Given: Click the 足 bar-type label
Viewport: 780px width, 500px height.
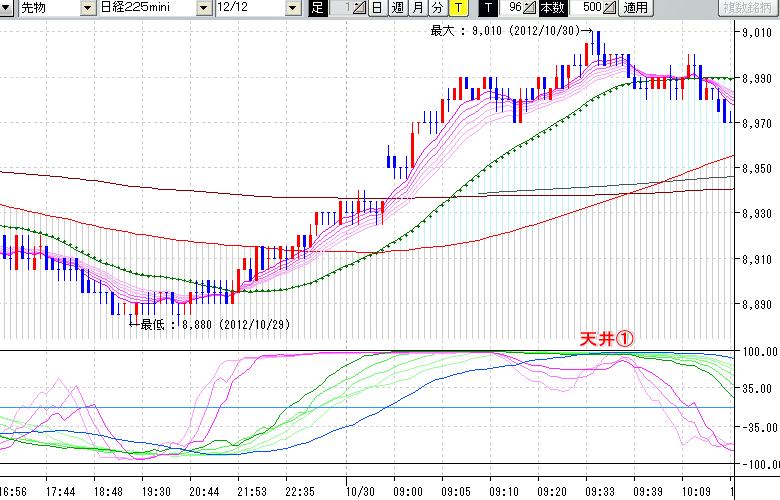Looking at the screenshot, I should click(x=317, y=8).
